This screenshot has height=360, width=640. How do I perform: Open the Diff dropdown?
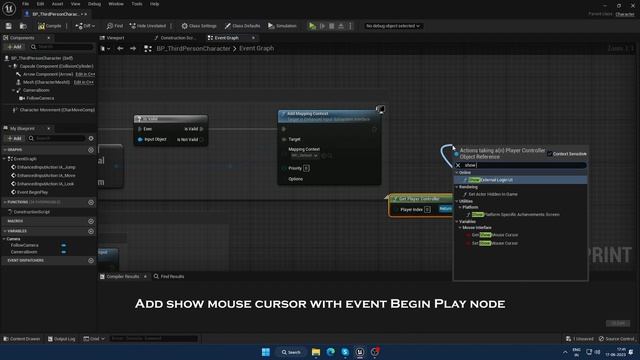(x=85, y=26)
